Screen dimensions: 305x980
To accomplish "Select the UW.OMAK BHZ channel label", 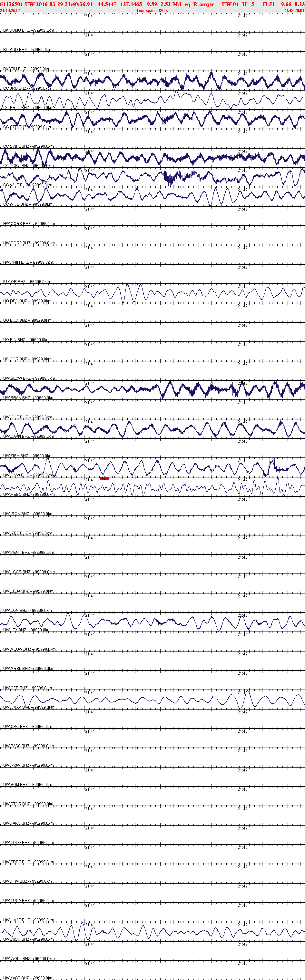I will pyautogui.click(x=29, y=707).
